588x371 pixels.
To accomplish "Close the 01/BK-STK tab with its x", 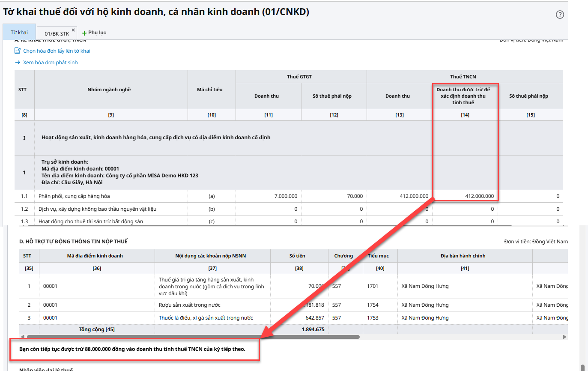I will pos(73,30).
